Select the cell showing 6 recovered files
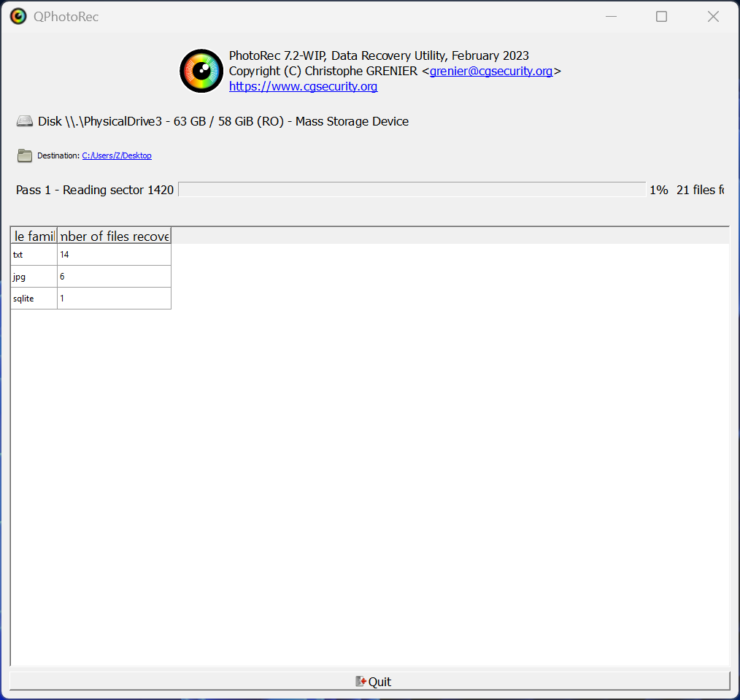The width and height of the screenshot is (740, 700). click(114, 277)
